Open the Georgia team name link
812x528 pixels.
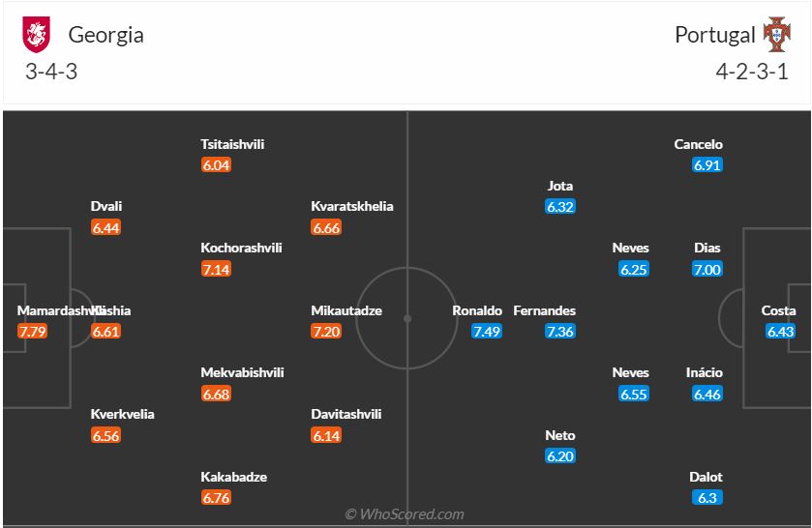tap(105, 35)
